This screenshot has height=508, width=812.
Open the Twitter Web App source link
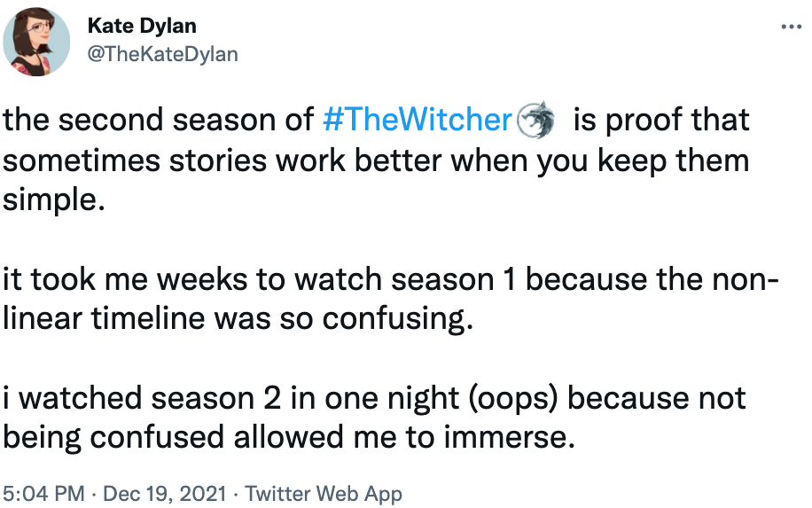pos(324,494)
